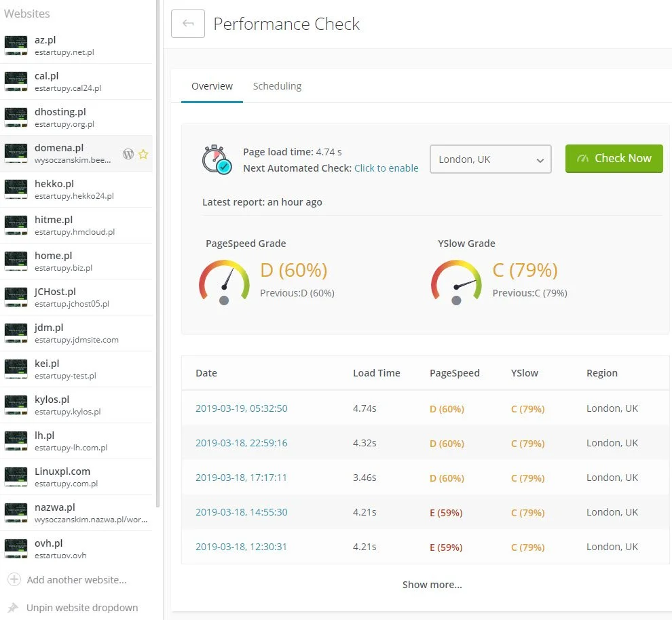
Task: Click the plus icon to add website
Action: [x=14, y=579]
